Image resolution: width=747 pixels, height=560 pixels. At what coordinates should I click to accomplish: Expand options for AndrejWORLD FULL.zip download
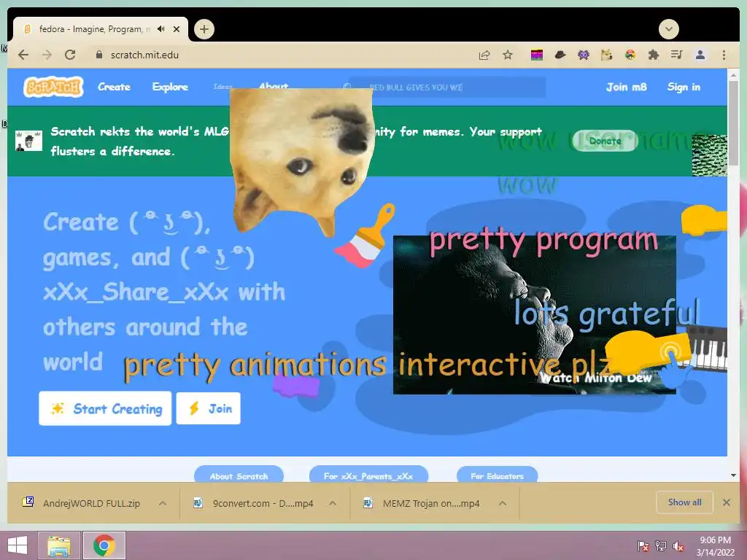[x=163, y=503]
